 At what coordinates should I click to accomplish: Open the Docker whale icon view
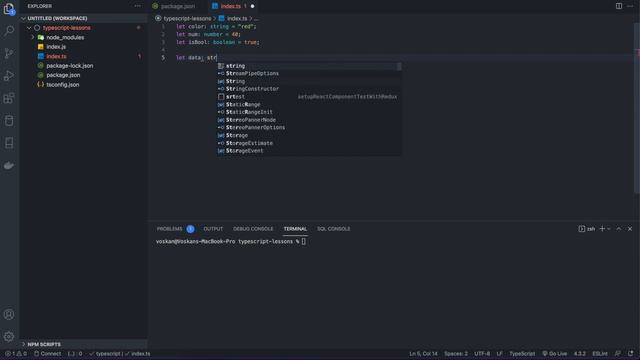[9, 165]
